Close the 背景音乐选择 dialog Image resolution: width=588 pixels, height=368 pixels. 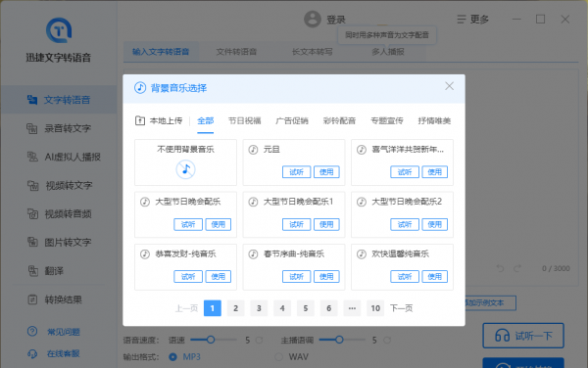449,86
